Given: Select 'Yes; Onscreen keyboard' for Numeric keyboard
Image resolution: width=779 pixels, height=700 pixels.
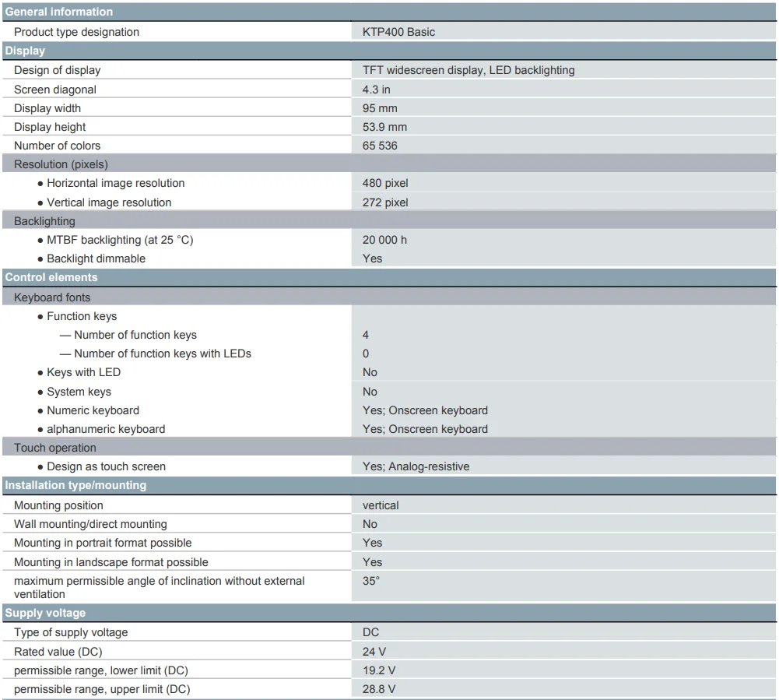Looking at the screenshot, I should pyautogui.click(x=425, y=410).
